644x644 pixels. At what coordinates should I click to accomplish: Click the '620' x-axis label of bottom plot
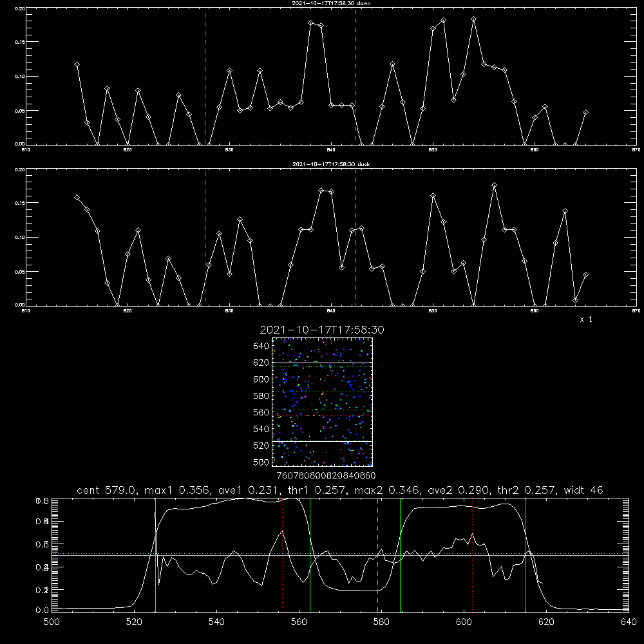point(546,622)
